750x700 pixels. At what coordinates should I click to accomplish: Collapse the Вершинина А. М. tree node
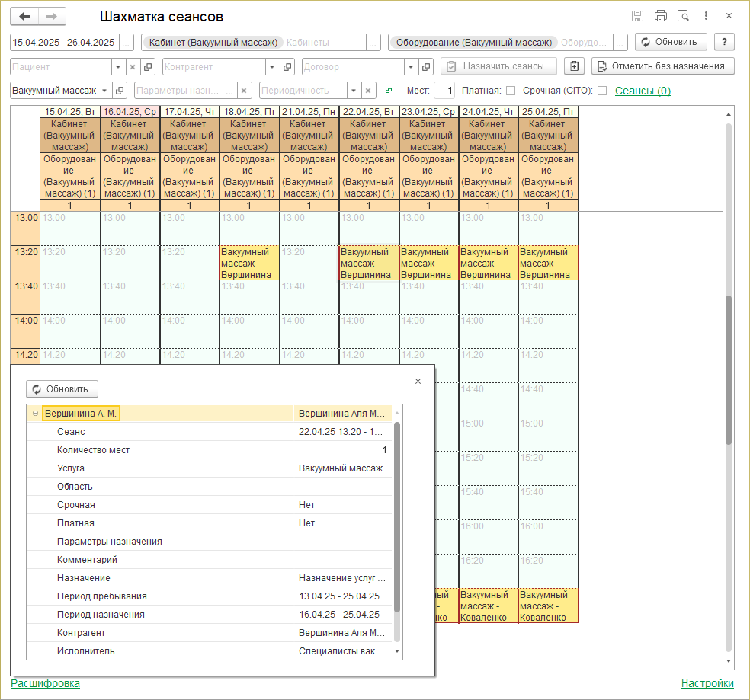35,414
